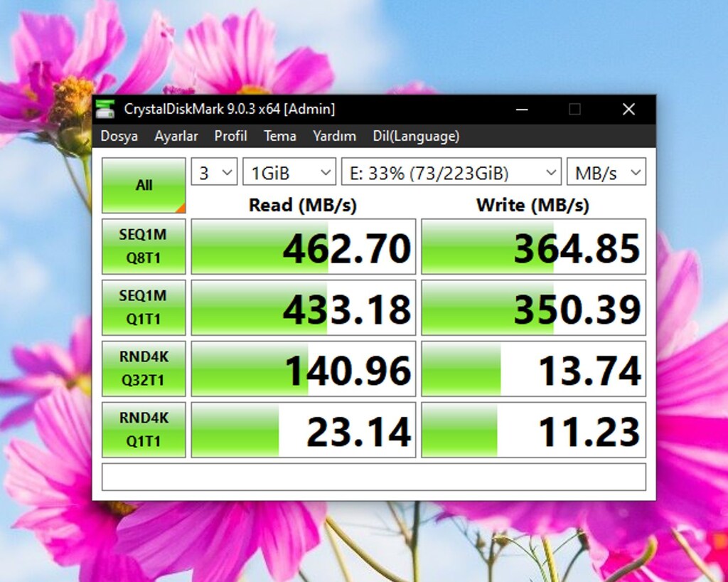Click the CrystalDiskMark app icon in title bar
This screenshot has width=728, height=582.
pyautogui.click(x=105, y=109)
